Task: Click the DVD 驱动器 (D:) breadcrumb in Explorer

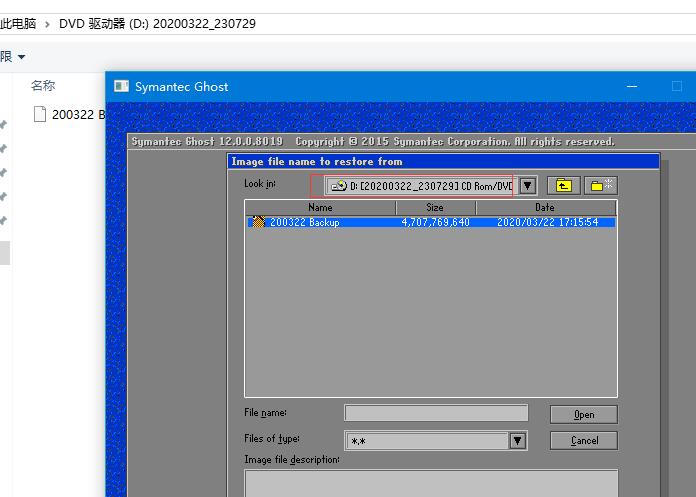Action: 157,24
